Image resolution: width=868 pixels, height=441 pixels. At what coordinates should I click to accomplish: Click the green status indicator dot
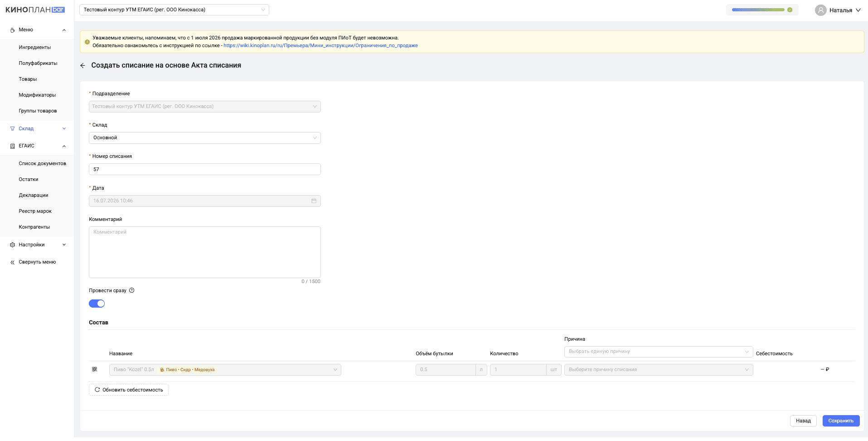pos(790,10)
